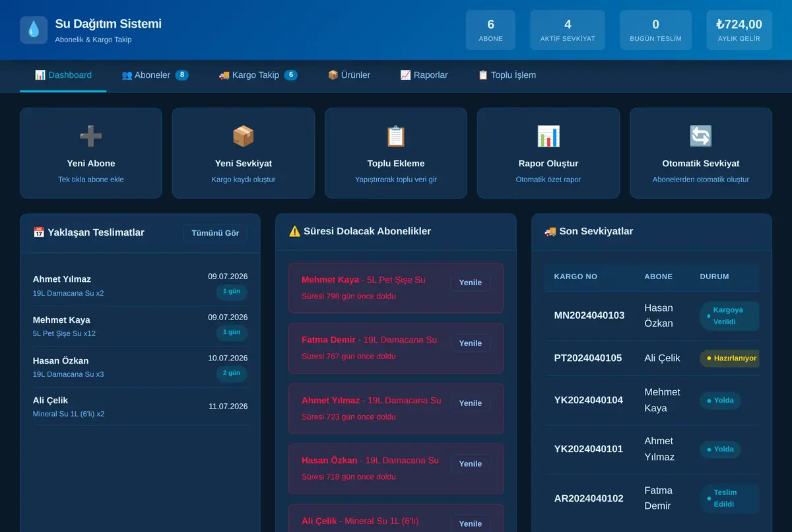Open the Raporlar tab
792x532 pixels.
click(424, 75)
